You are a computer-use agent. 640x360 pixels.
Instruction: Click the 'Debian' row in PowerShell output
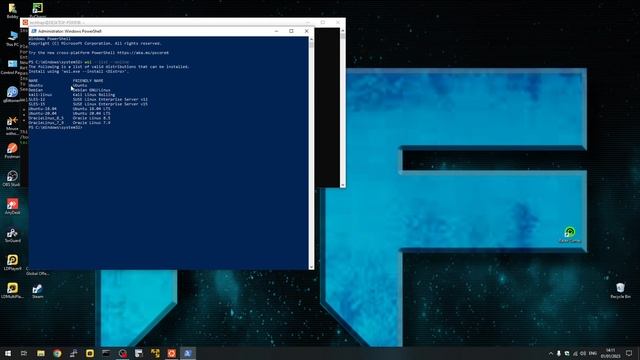pyautogui.click(x=69, y=90)
